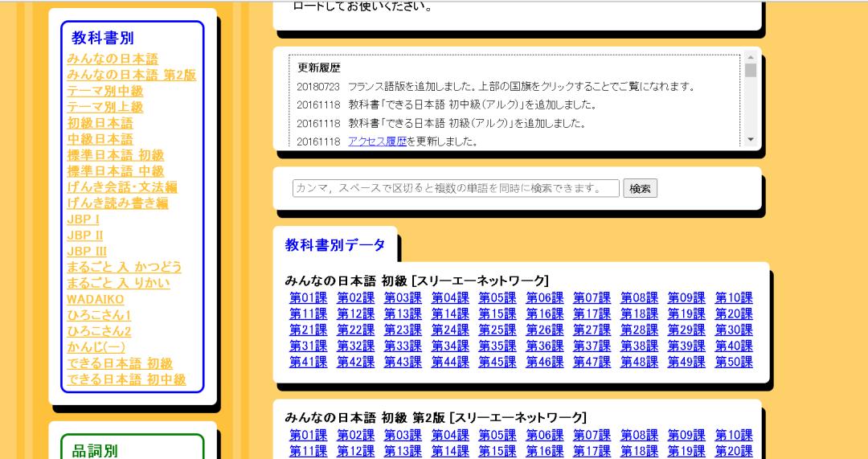Open まるごと 入 かつどう link
The image size is (868, 459).
coord(125,268)
